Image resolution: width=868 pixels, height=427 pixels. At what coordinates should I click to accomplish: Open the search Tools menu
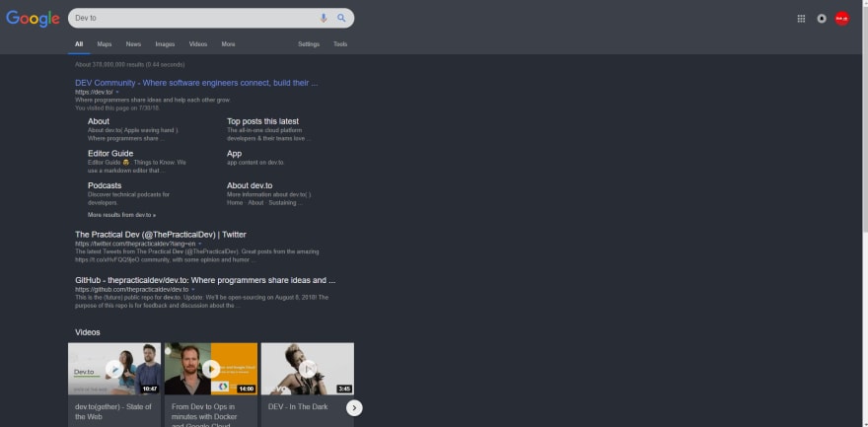click(340, 44)
